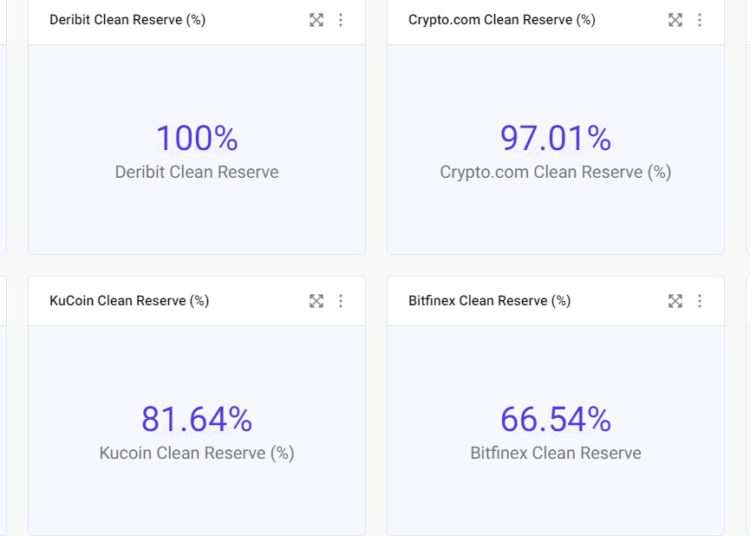Select the Kucoin Clean Reserve (%) caption

pyautogui.click(x=197, y=453)
